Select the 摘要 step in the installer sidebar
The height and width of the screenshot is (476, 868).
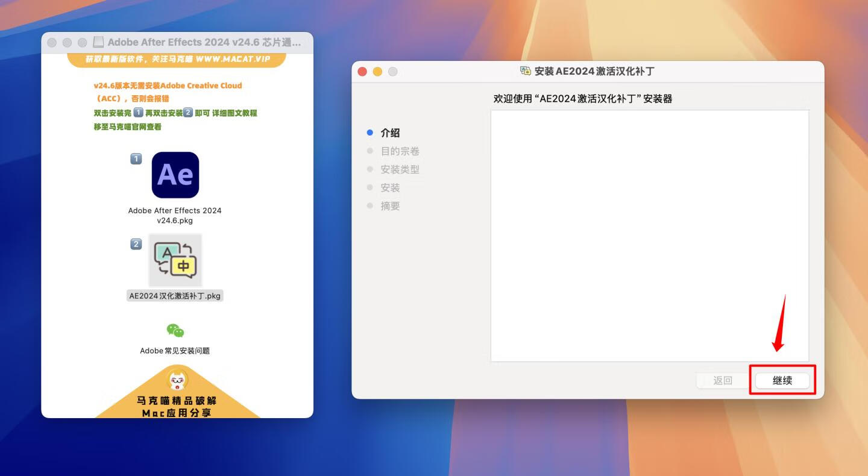(390, 206)
